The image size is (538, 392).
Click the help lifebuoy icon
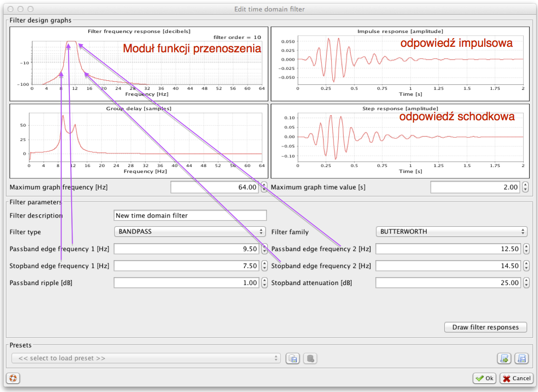click(x=13, y=378)
